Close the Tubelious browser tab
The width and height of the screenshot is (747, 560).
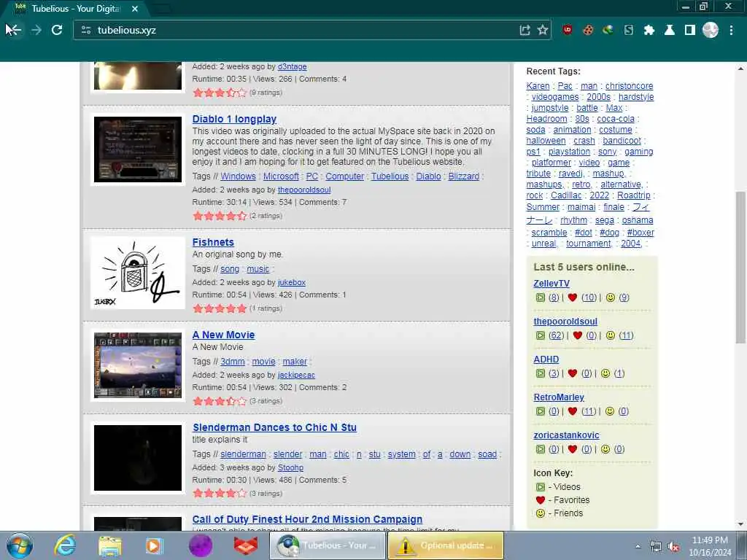[135, 9]
